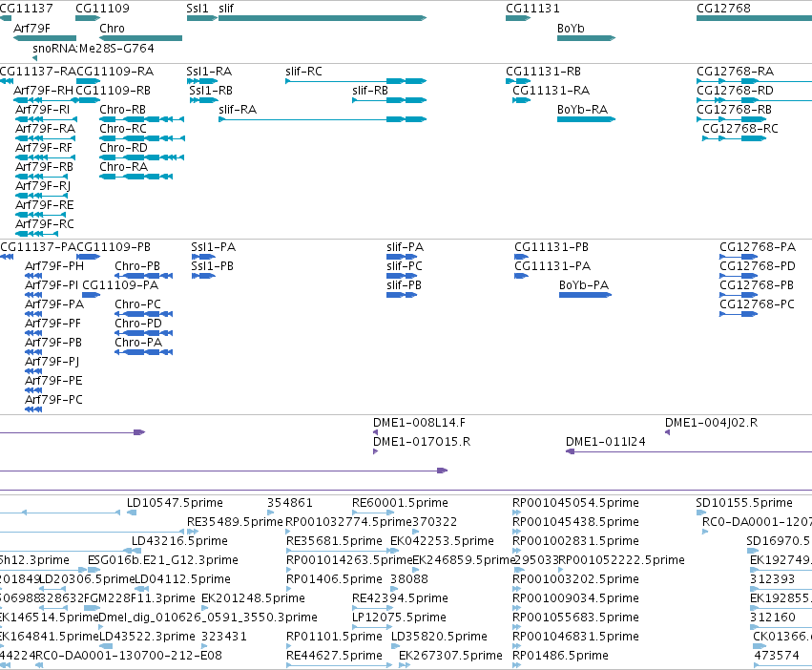Select the slif-RC transcript label
The height and width of the screenshot is (670, 812).
coord(303,72)
